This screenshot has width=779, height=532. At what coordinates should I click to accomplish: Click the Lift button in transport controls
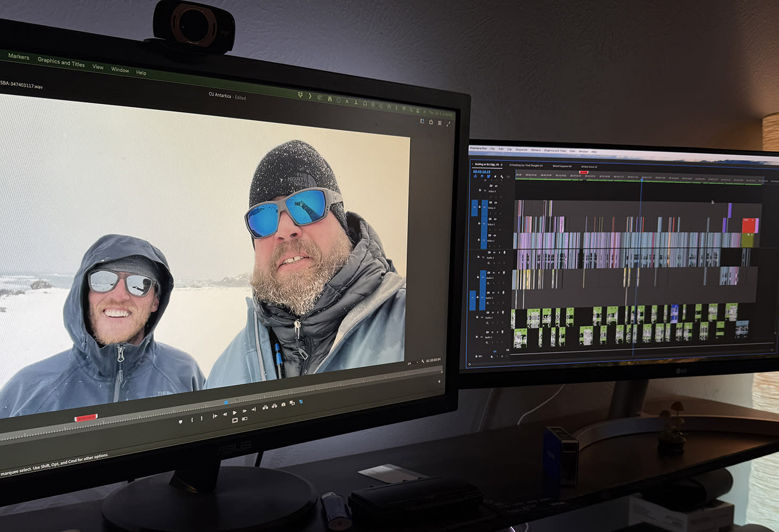pos(265,408)
